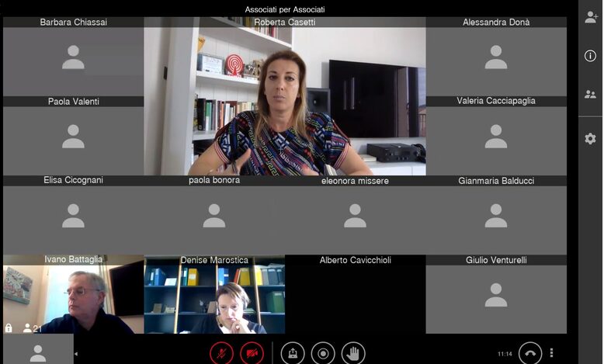Open the three-dot more options menu

pyautogui.click(x=552, y=353)
